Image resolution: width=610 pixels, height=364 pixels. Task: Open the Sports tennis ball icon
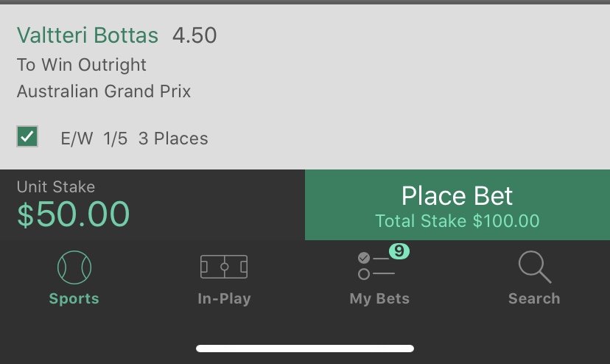[x=74, y=267]
